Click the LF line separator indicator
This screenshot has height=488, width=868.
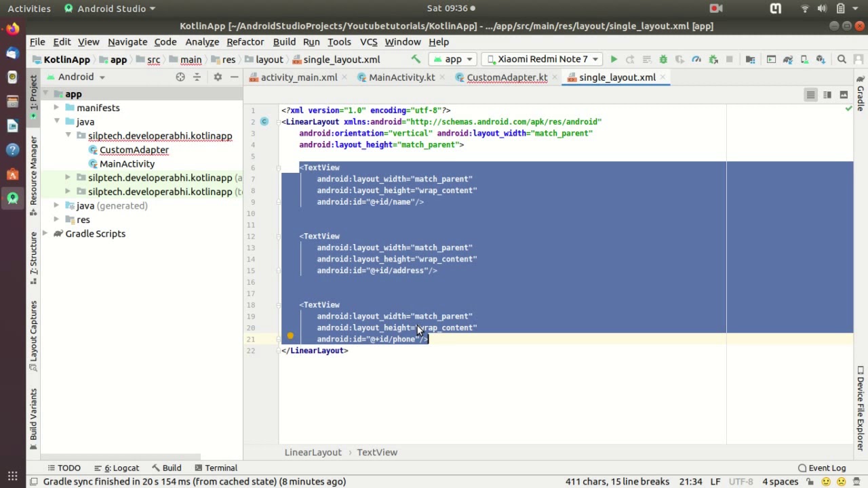pyautogui.click(x=715, y=481)
